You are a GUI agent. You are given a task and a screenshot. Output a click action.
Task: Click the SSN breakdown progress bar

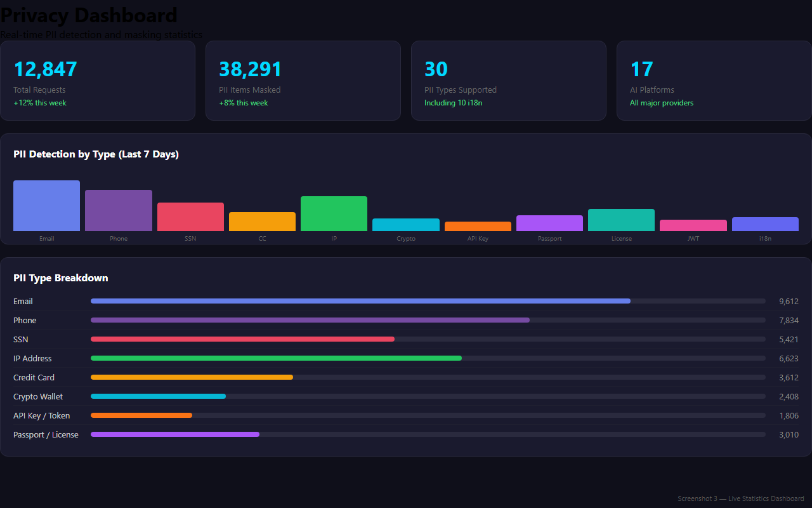[428, 339]
